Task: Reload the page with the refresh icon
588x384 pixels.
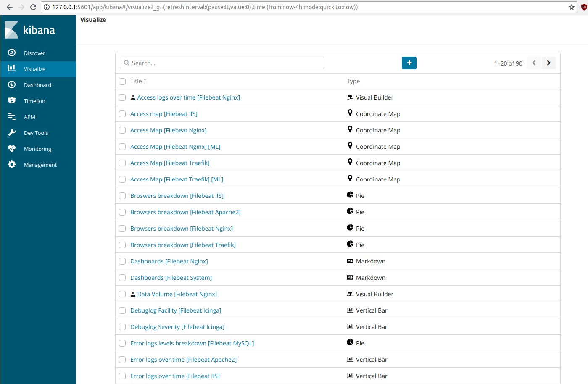Action: pyautogui.click(x=33, y=7)
